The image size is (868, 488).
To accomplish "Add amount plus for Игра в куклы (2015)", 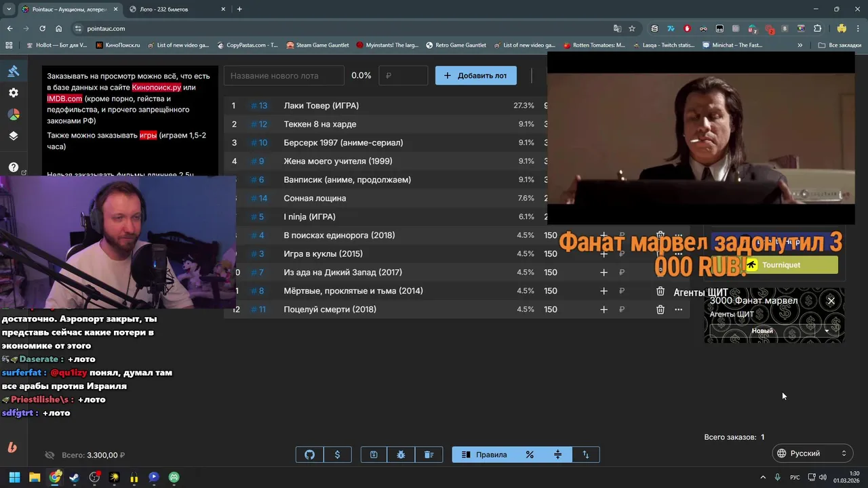I will click(x=604, y=253).
